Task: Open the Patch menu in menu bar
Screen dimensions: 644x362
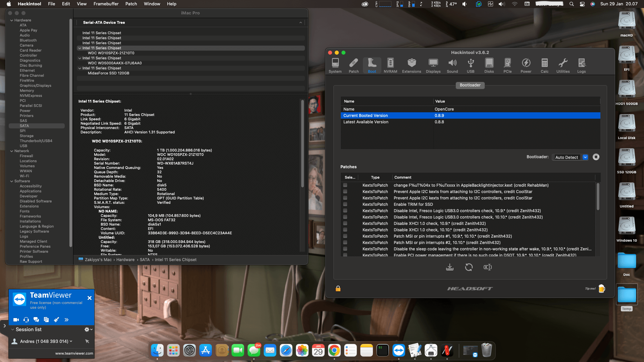Action: [x=131, y=4]
